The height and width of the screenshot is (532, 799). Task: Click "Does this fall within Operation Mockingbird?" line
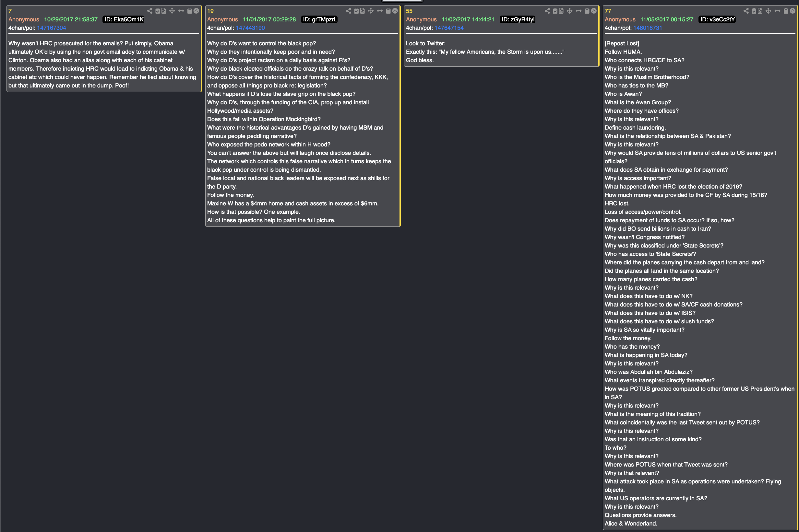(264, 119)
